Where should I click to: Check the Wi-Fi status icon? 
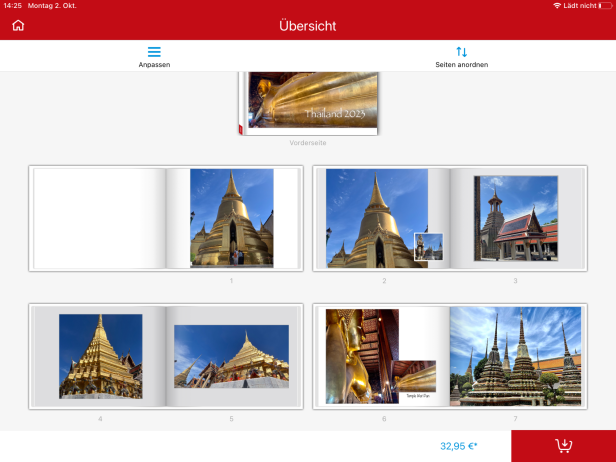click(557, 6)
